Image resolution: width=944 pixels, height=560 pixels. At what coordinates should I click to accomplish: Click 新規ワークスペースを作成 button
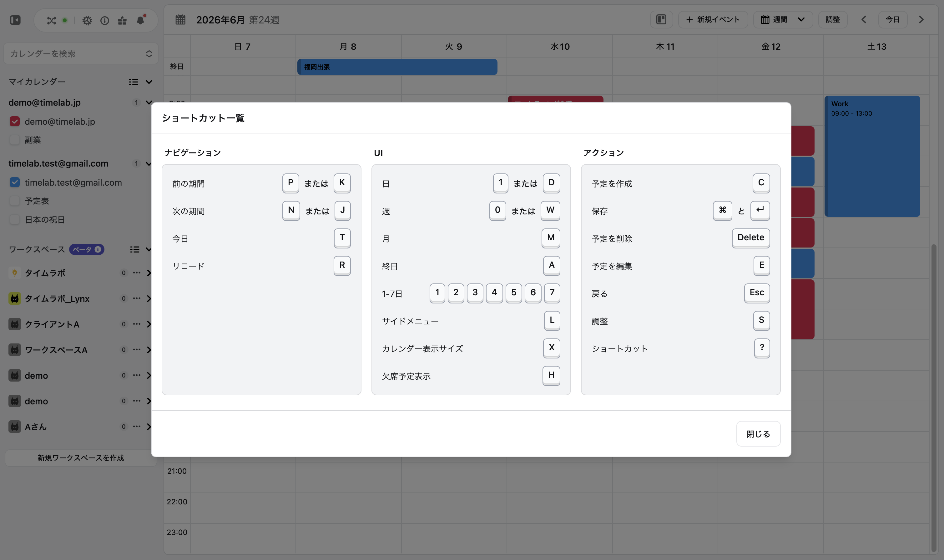(81, 458)
